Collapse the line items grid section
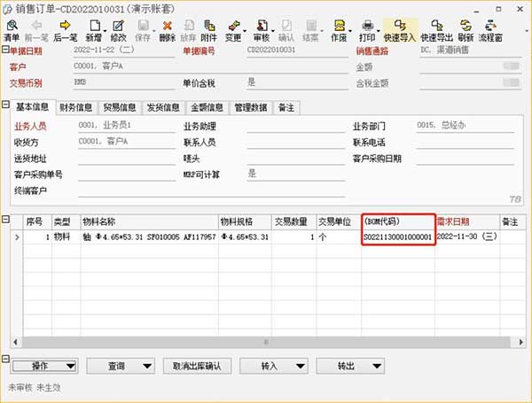Screen dimensions: 532x403 point(5,219)
